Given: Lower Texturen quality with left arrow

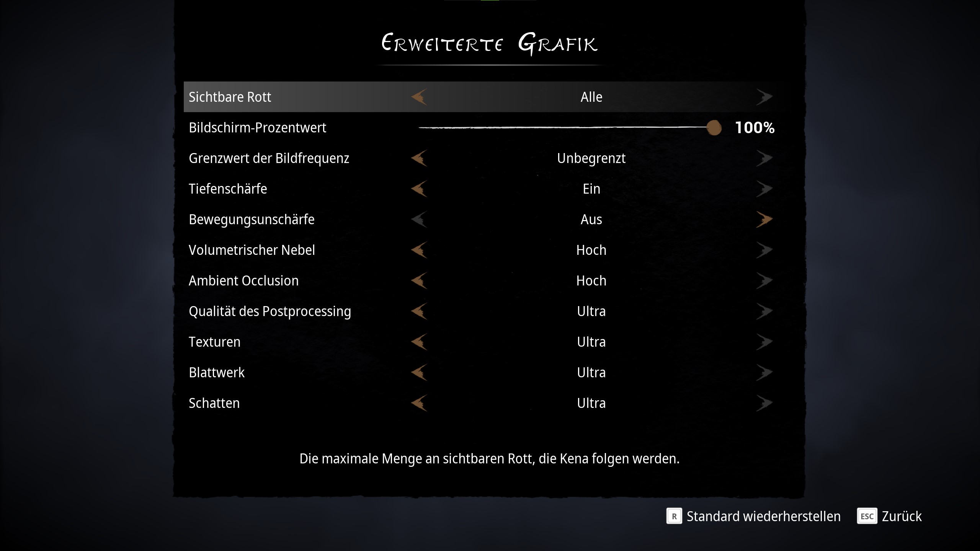Looking at the screenshot, I should click(419, 342).
